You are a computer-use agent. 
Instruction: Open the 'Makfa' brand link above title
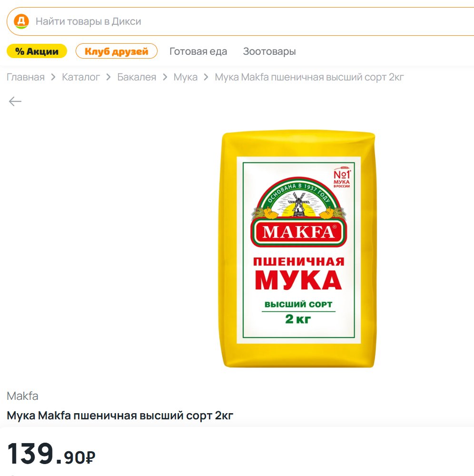[x=22, y=396]
